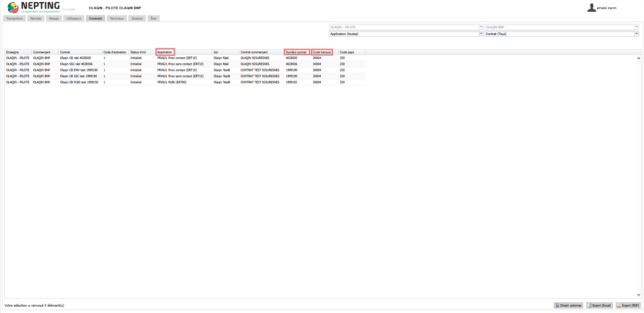
Task: Click the header title 'OLAQIN - PILOTE OLAQIN BNP'
Action: tap(115, 8)
